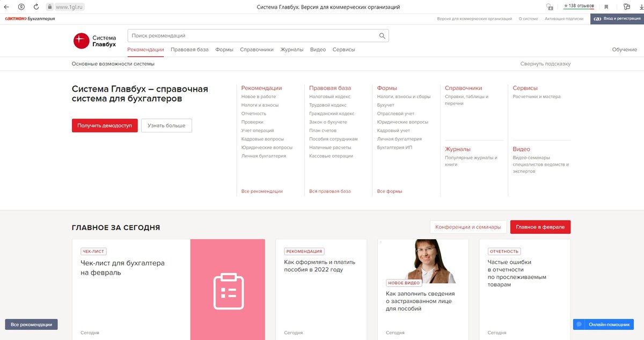Open the Трудовой кодекс link

pyautogui.click(x=328, y=105)
